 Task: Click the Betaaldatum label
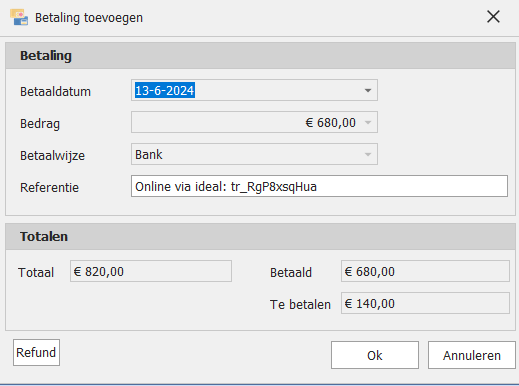55,92
